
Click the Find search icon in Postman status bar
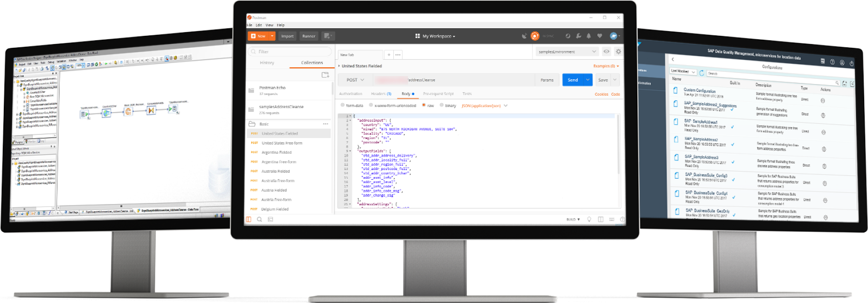click(x=259, y=219)
